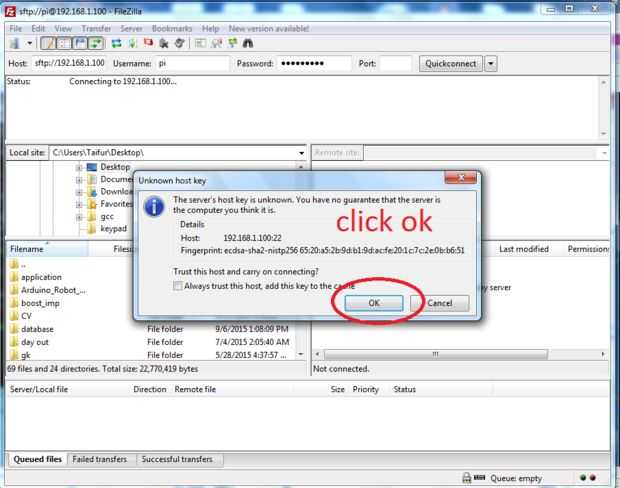
Task: Cancel the current operation toolbar icon
Action: tap(148, 43)
